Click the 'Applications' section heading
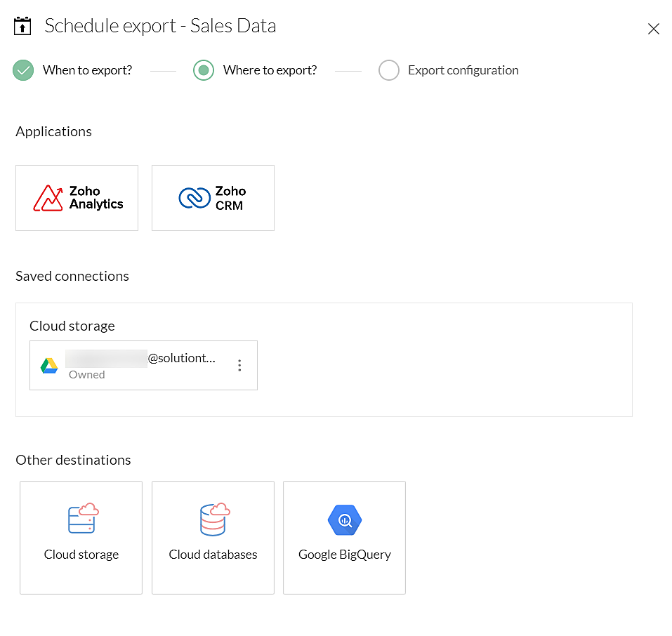672x636 pixels. [54, 131]
